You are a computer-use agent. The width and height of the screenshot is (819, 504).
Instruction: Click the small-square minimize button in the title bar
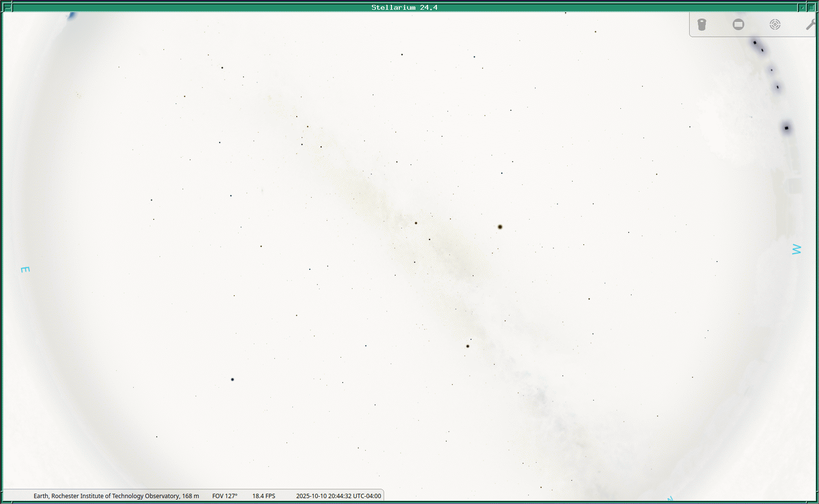click(x=802, y=7)
